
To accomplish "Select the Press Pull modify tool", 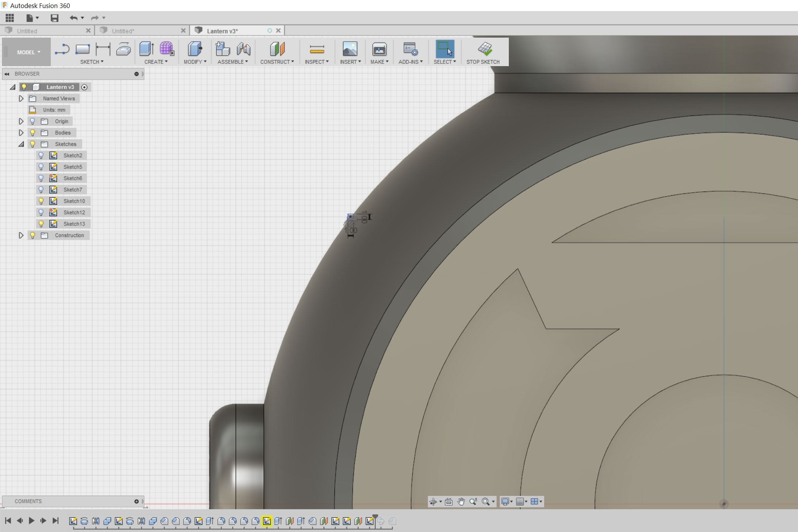I will click(195, 49).
